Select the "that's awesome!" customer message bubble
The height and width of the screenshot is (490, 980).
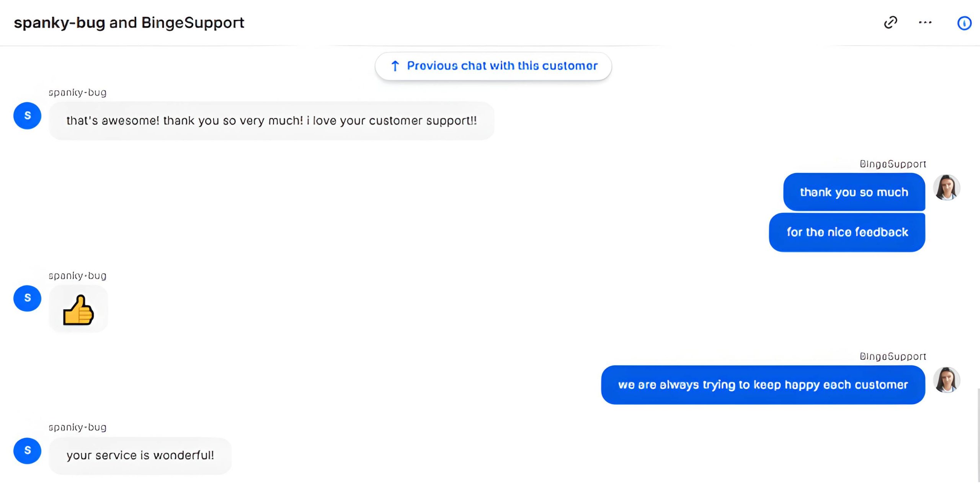[x=271, y=121]
